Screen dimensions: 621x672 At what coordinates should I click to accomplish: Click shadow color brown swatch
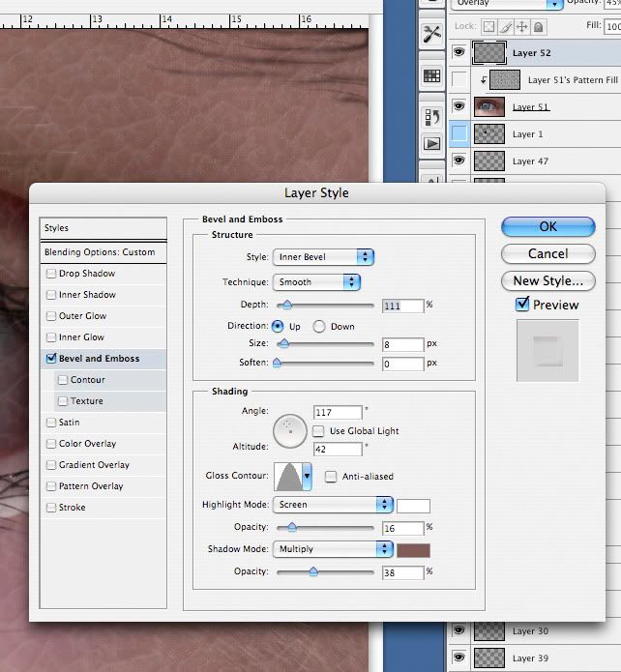(x=413, y=550)
